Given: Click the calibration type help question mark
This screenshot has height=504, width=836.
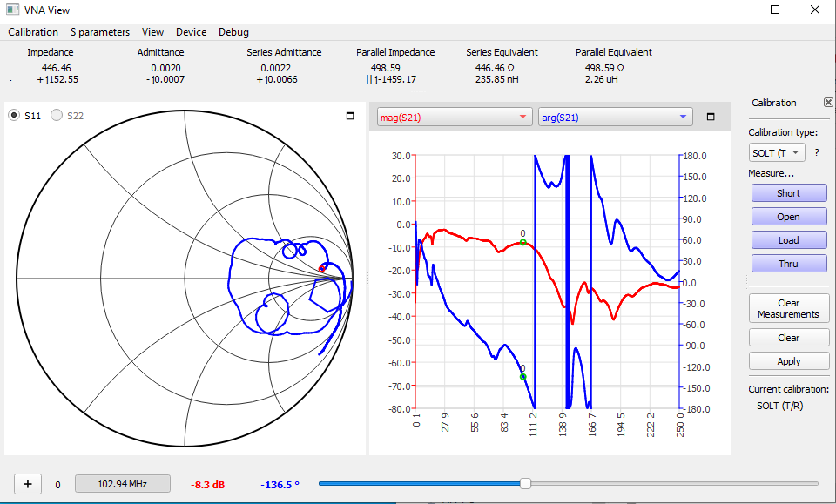Looking at the screenshot, I should (x=817, y=153).
